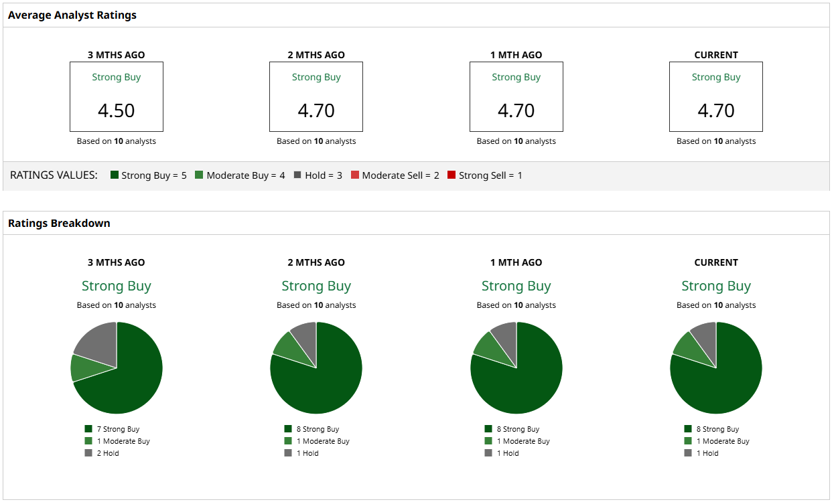Click the Strong Buy legend color swatch
Screen dimensions: 834x504
(x=115, y=175)
